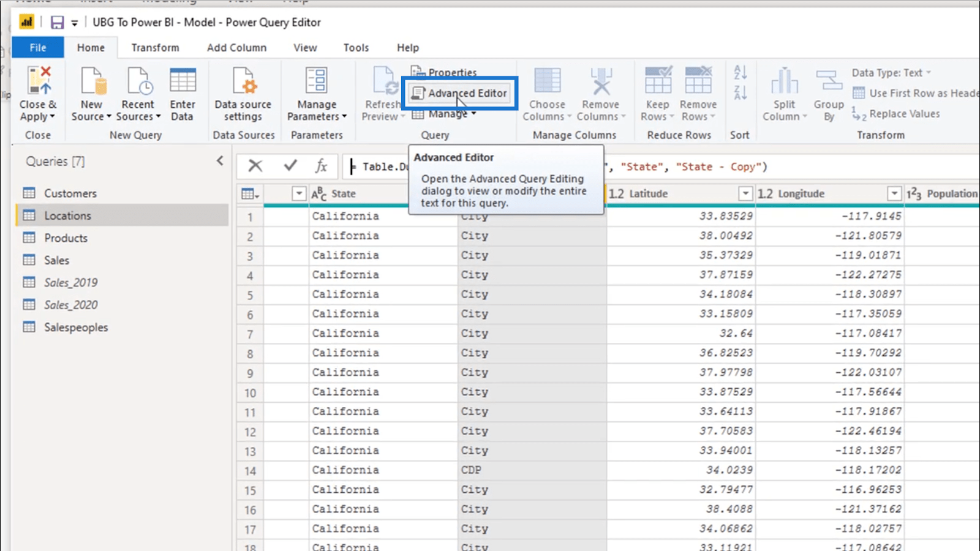Click longitude value -117.9145

829,216
